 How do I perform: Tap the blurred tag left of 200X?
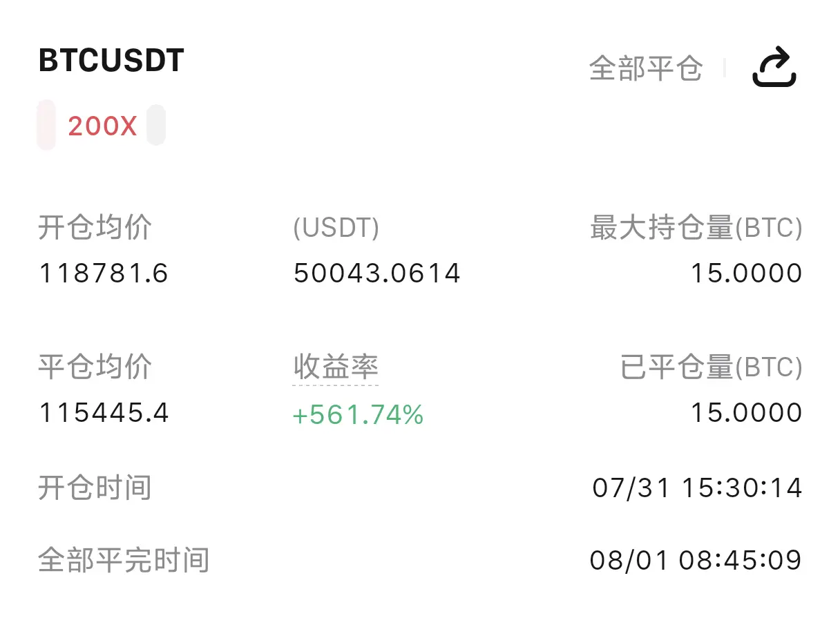46,125
